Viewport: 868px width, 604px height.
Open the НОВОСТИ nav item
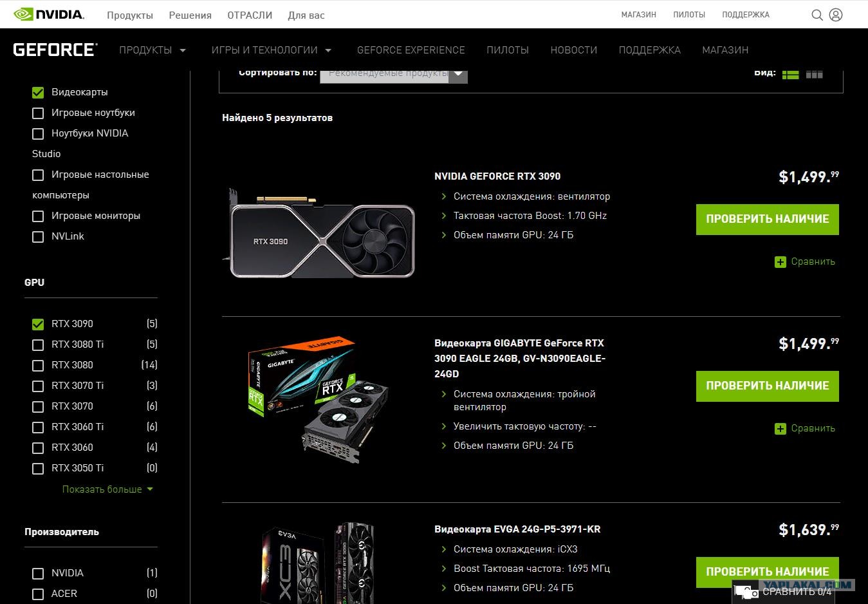pos(574,50)
